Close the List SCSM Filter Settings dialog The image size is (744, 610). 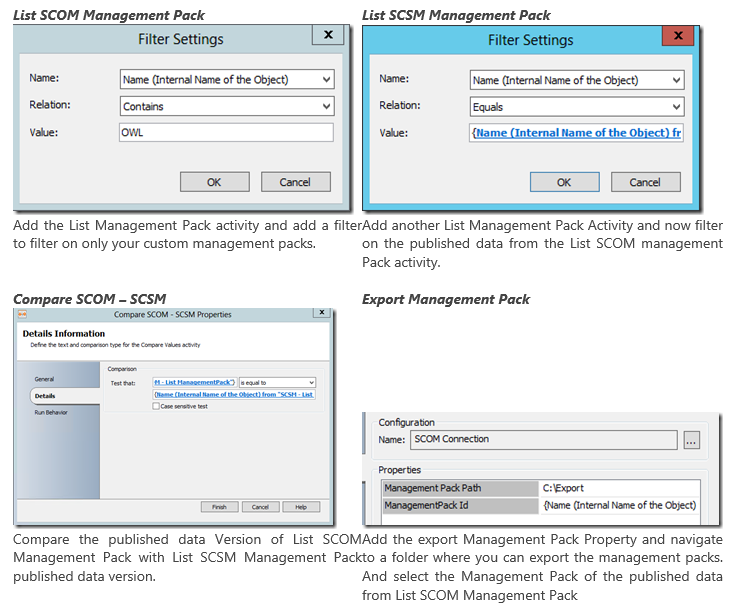(x=678, y=35)
